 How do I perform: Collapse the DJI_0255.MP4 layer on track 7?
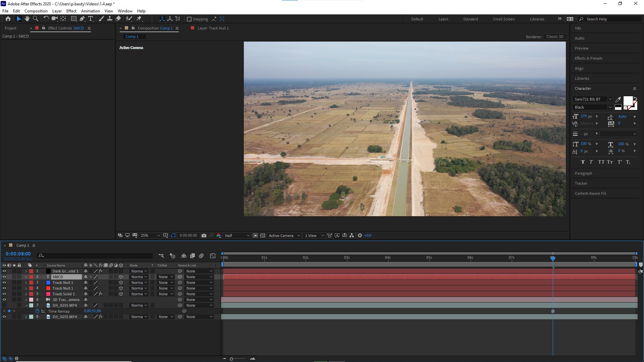(26, 305)
